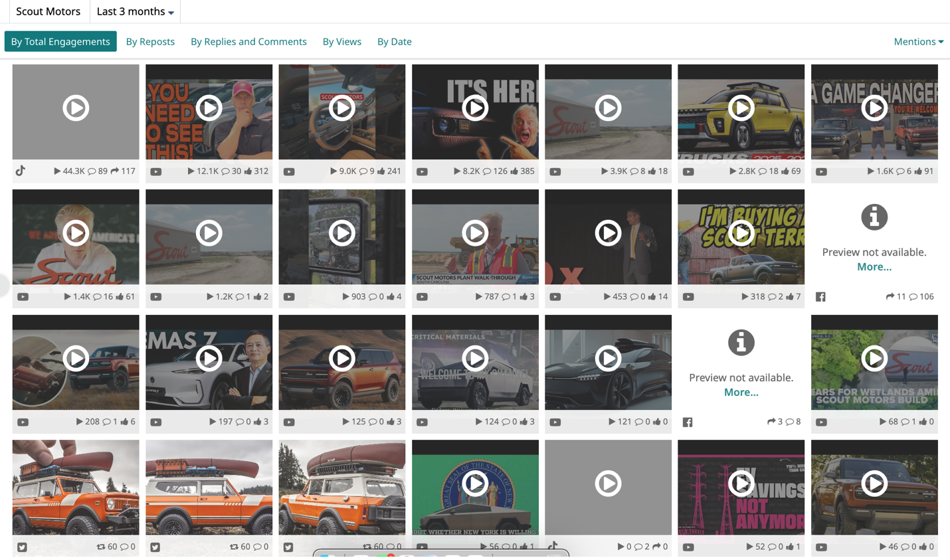Sort posts By Views
Screen dimensions: 950x560
342,41
